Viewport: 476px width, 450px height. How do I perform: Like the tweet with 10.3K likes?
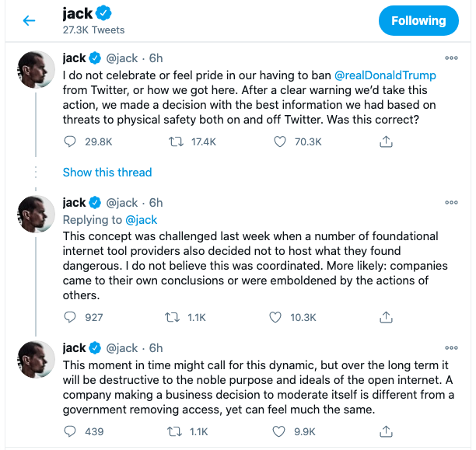coord(275,317)
